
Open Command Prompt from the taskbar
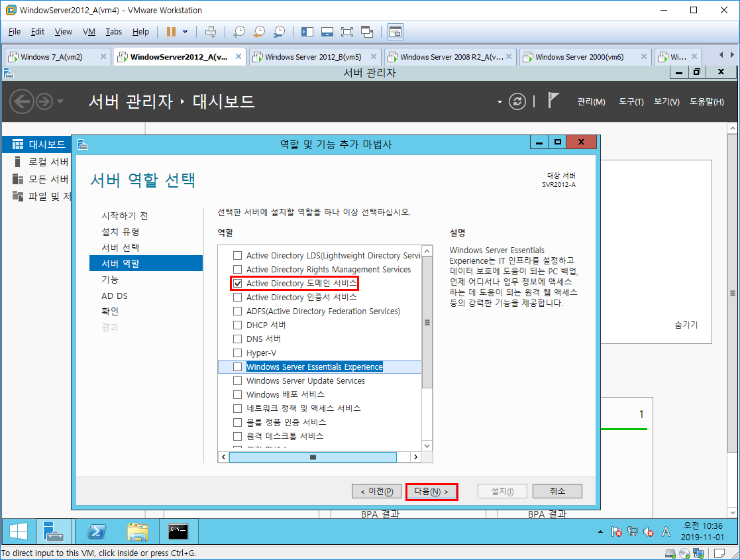179,532
